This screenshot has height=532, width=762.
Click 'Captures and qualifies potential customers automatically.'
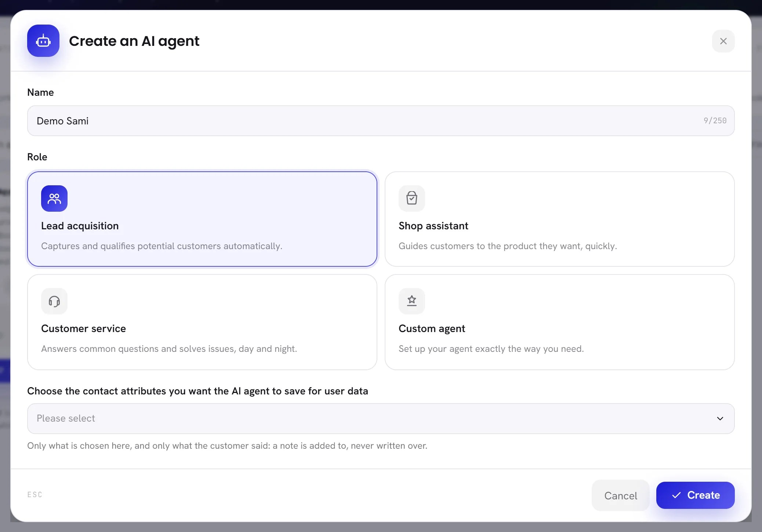162,246
